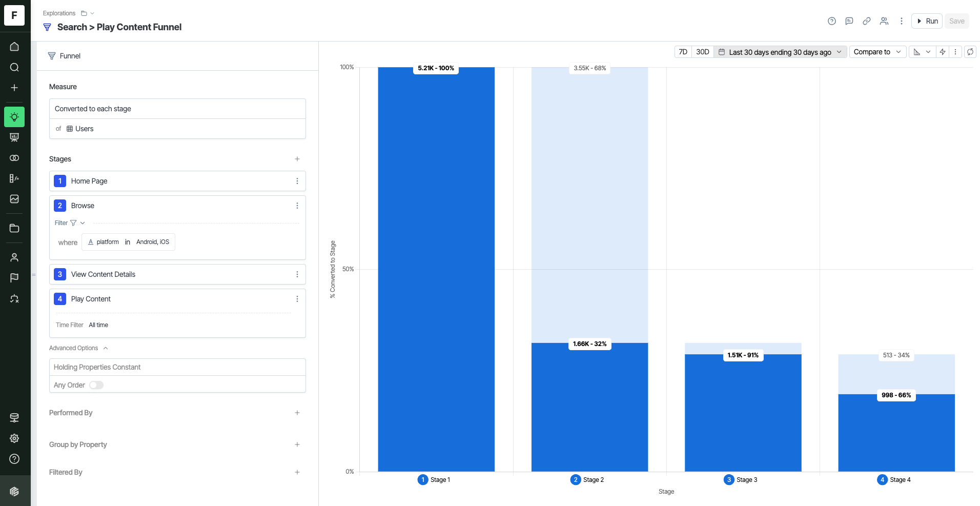This screenshot has width=980, height=506.
Task: Open the Converted to each stage selector
Action: coord(177,109)
